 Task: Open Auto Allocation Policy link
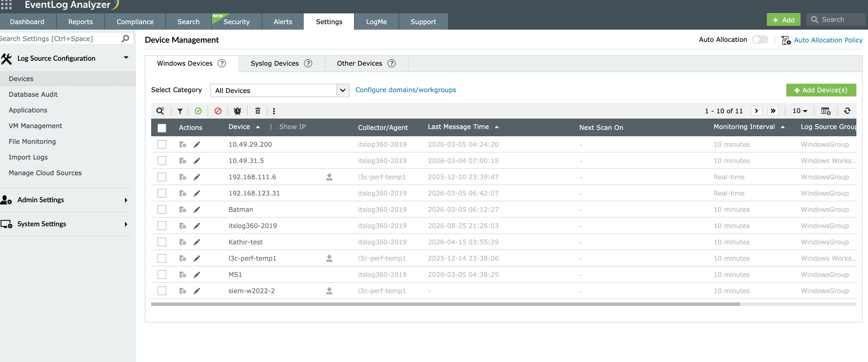[x=828, y=40]
